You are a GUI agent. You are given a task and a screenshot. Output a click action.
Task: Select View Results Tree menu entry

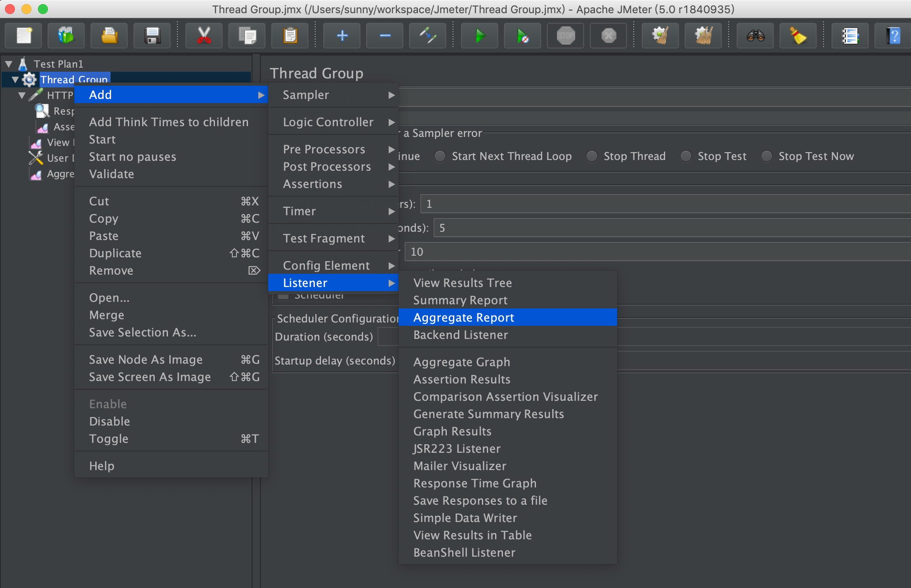tap(463, 283)
